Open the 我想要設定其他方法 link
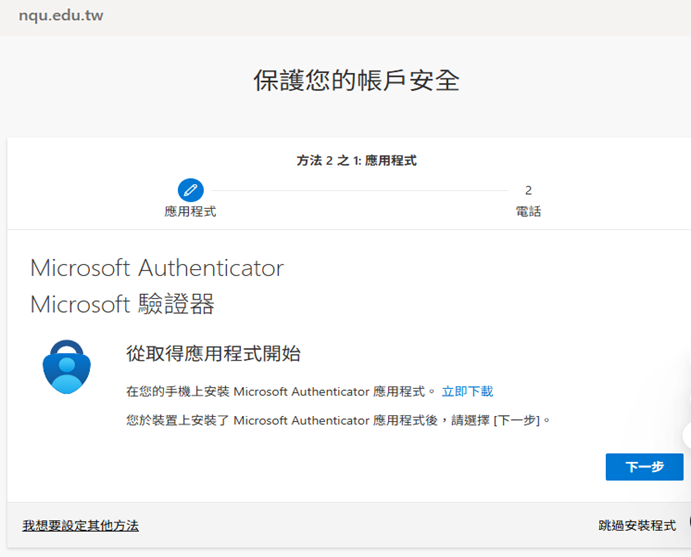 (x=81, y=525)
